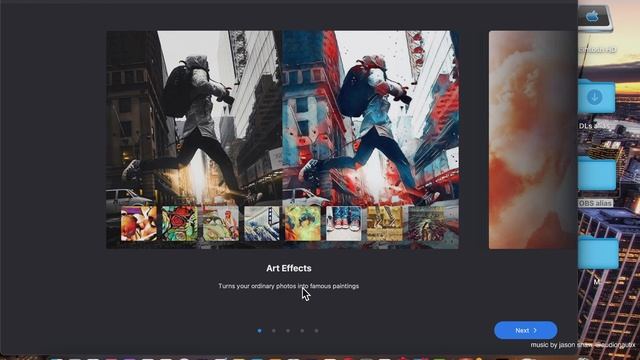Select the feathered headdress art style thumbnail
The width and height of the screenshot is (640, 360).
426,223
